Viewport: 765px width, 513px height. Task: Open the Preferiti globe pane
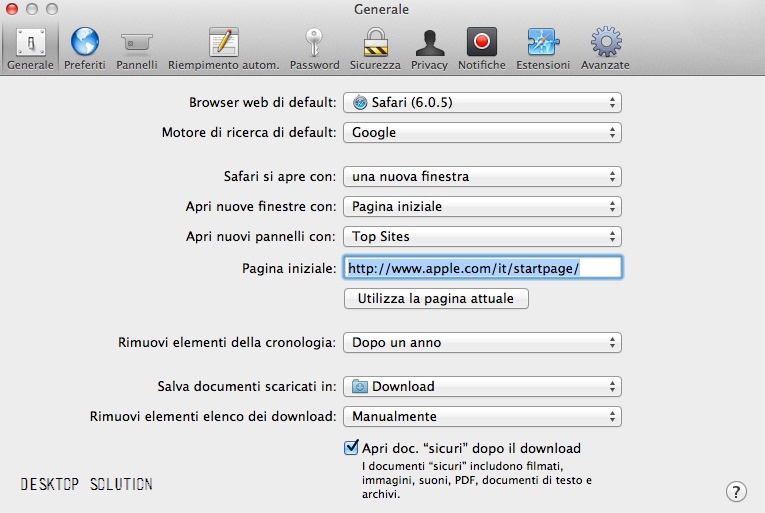(x=84, y=49)
